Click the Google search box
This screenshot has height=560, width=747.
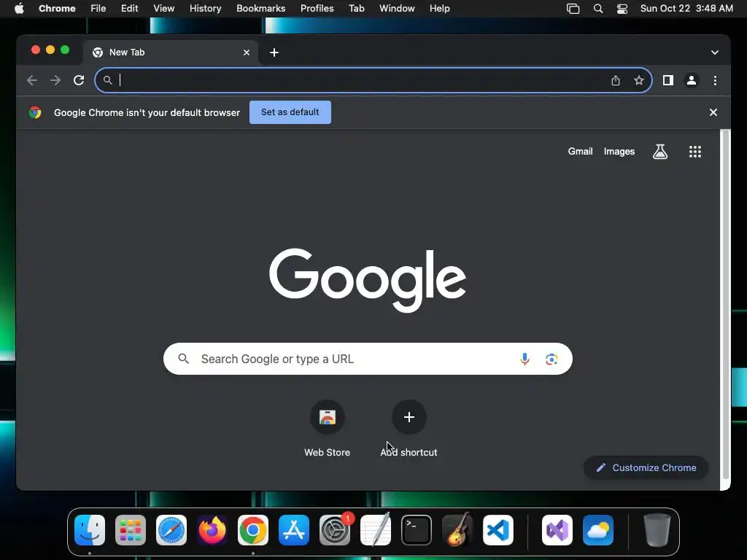click(368, 359)
